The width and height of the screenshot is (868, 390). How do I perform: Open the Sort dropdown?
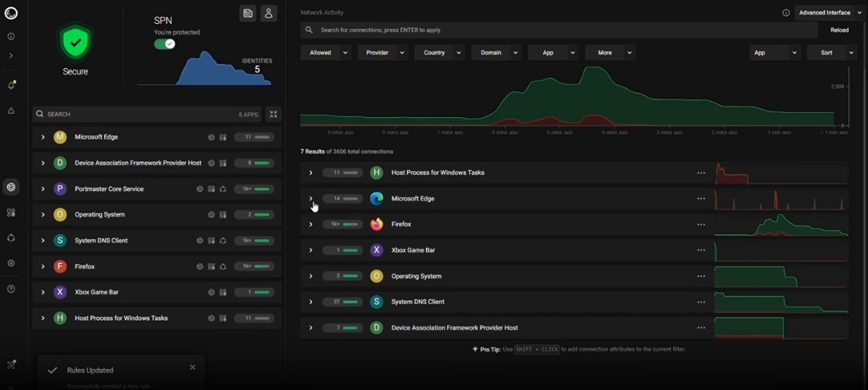pos(831,53)
